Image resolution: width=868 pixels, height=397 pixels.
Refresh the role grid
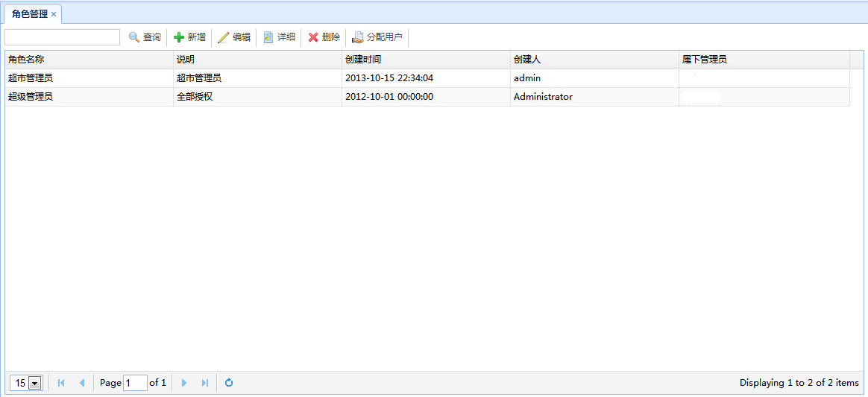point(229,383)
